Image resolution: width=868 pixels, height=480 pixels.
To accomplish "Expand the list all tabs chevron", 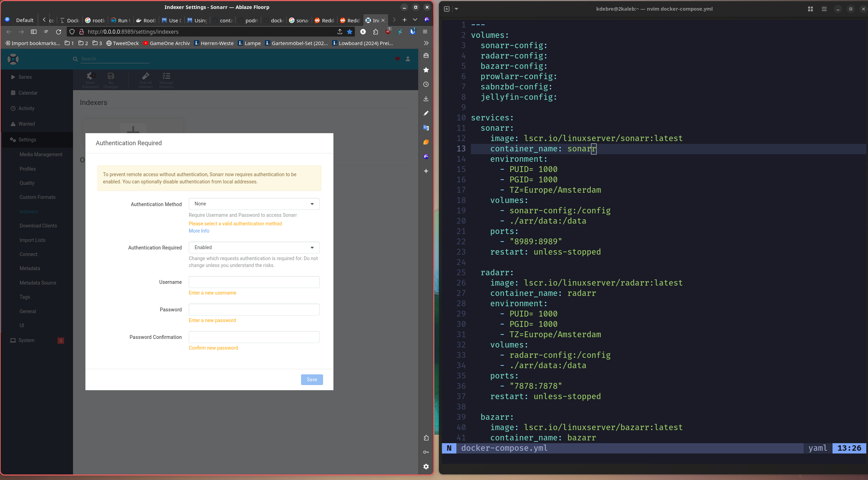I will coord(415,20).
